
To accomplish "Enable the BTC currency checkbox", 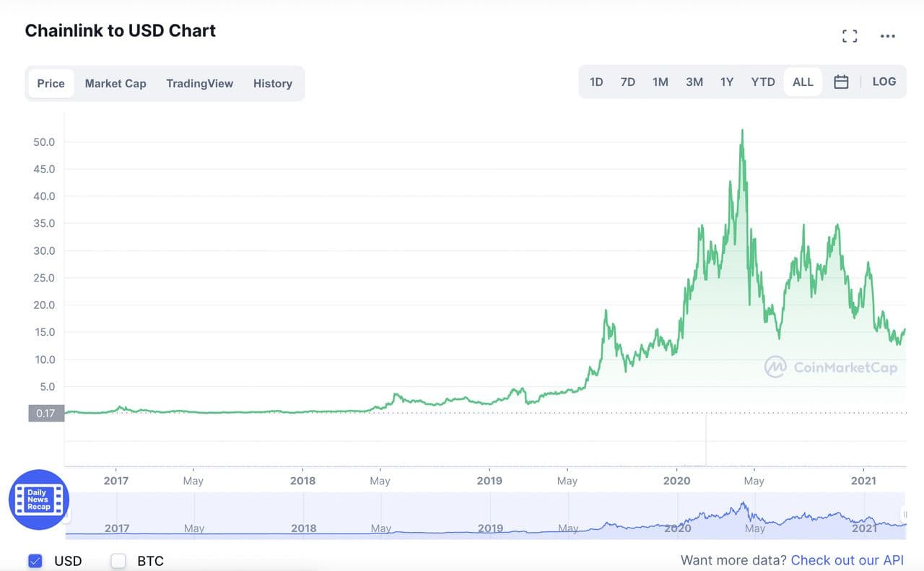I will click(x=118, y=561).
